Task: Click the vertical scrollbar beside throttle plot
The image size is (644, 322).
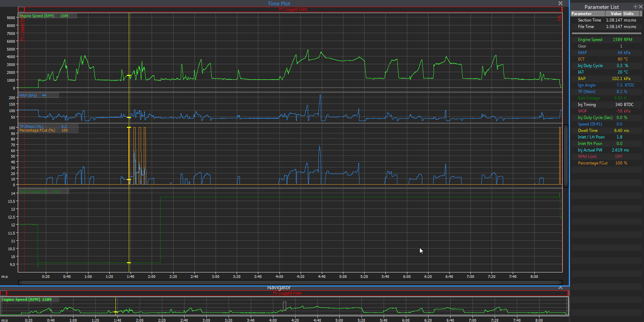Action: pyautogui.click(x=566, y=156)
